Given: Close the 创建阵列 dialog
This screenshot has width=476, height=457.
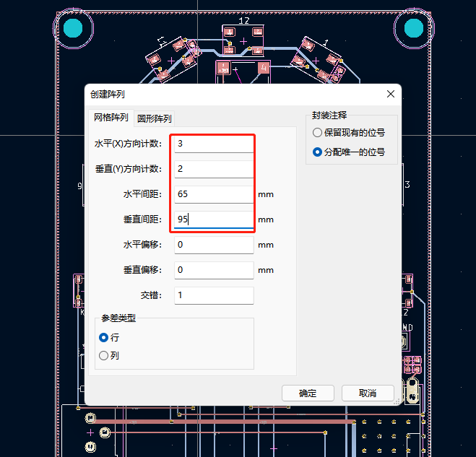Looking at the screenshot, I should pos(390,94).
